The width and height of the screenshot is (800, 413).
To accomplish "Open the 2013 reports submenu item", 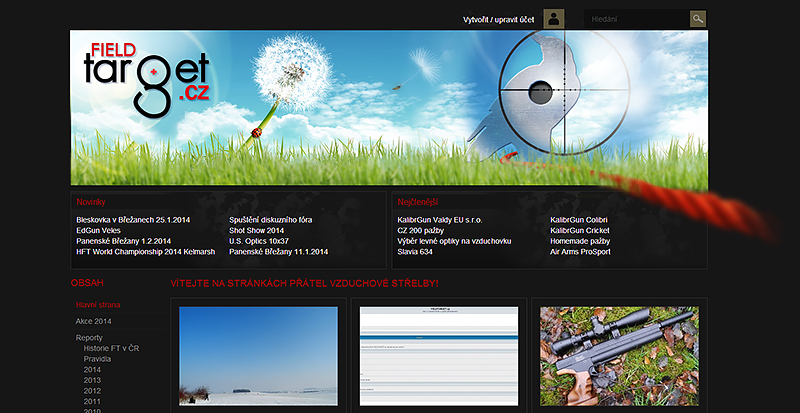I will coord(92,380).
